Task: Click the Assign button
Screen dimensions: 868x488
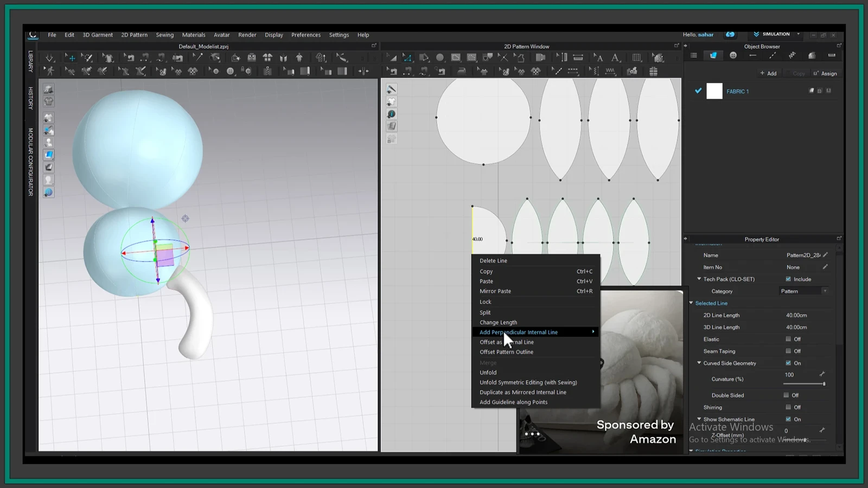Action: point(825,73)
